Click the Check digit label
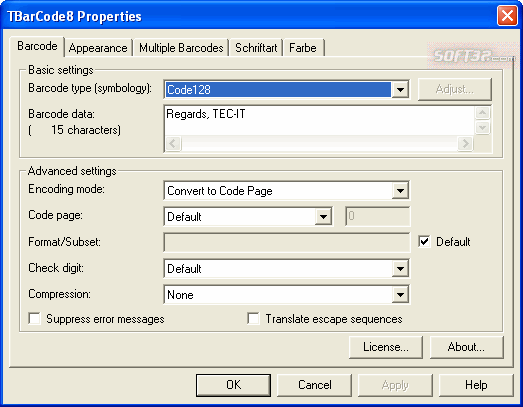 coord(56,268)
